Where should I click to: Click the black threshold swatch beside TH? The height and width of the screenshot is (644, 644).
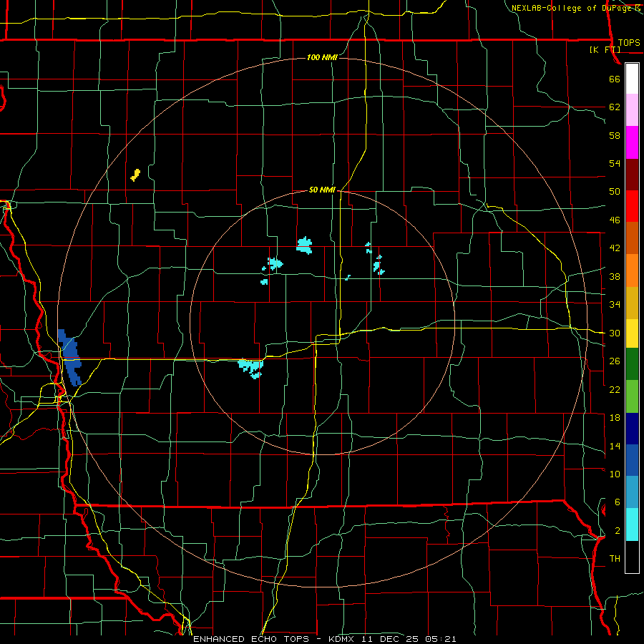(632, 557)
